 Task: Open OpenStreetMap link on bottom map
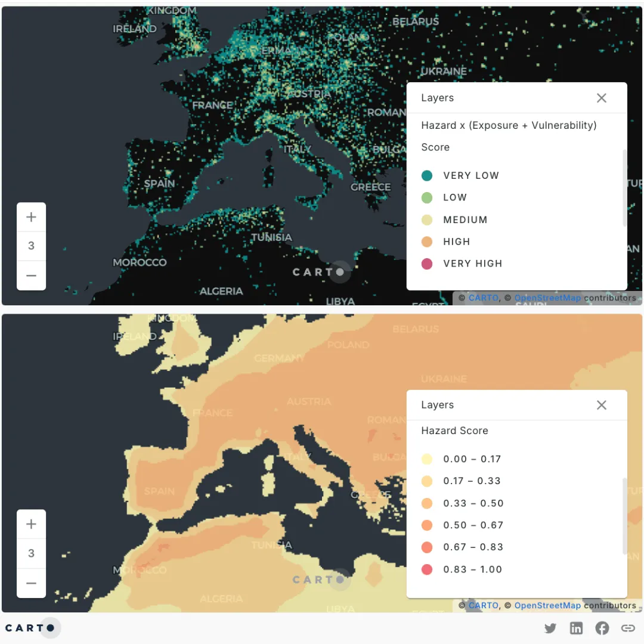coord(547,605)
